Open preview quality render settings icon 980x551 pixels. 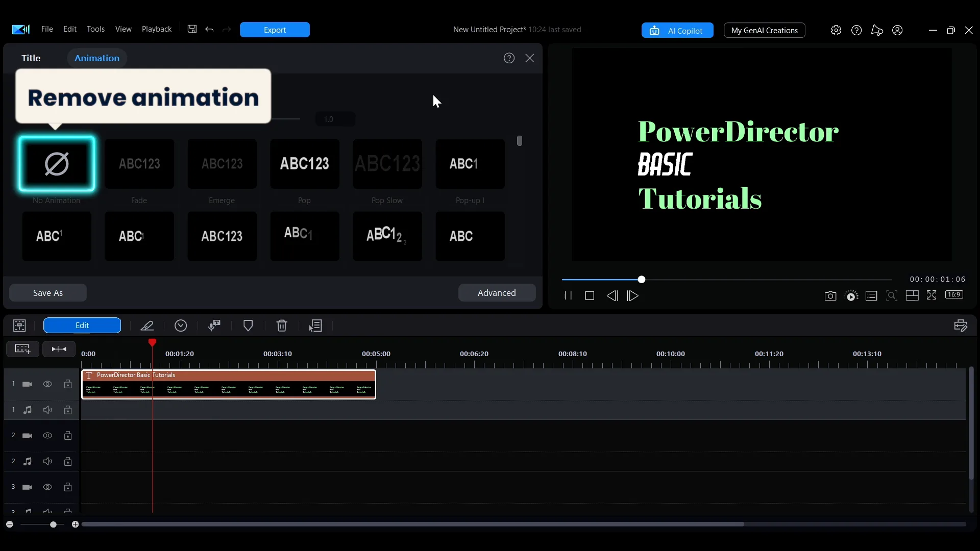[x=852, y=296]
